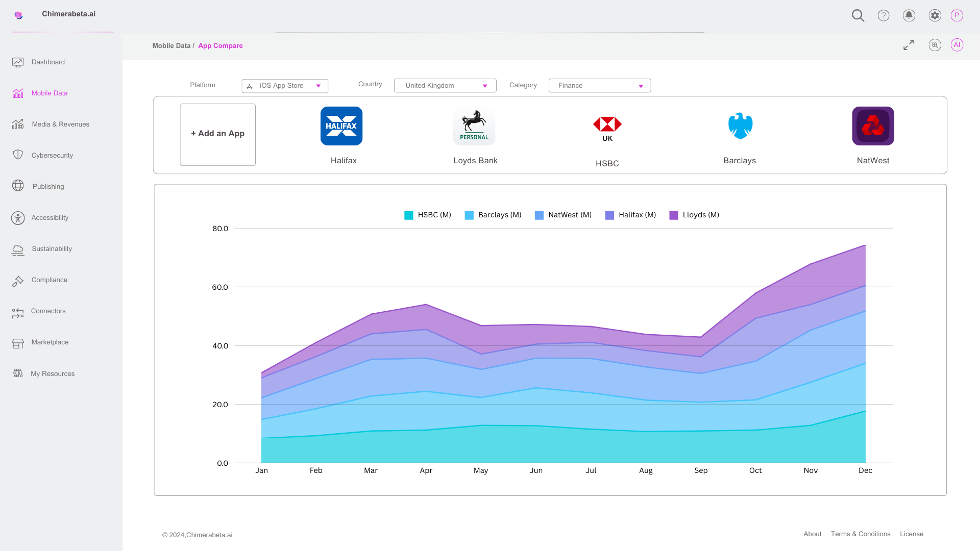
Task: Click the HSBC name label under logo
Action: pyautogui.click(x=607, y=164)
